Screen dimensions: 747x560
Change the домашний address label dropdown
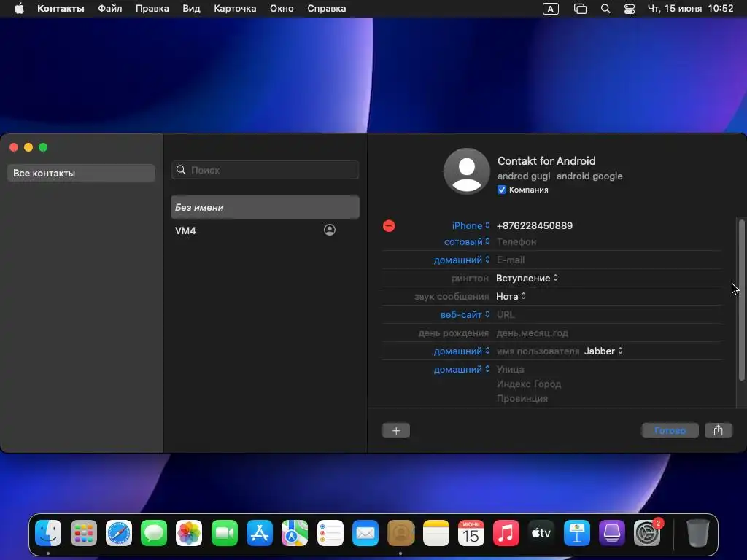click(x=462, y=369)
